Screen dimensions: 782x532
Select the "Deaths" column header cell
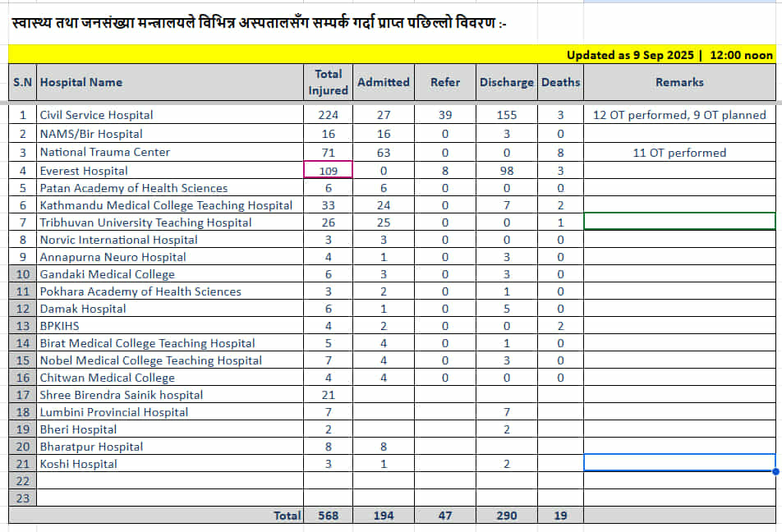560,82
